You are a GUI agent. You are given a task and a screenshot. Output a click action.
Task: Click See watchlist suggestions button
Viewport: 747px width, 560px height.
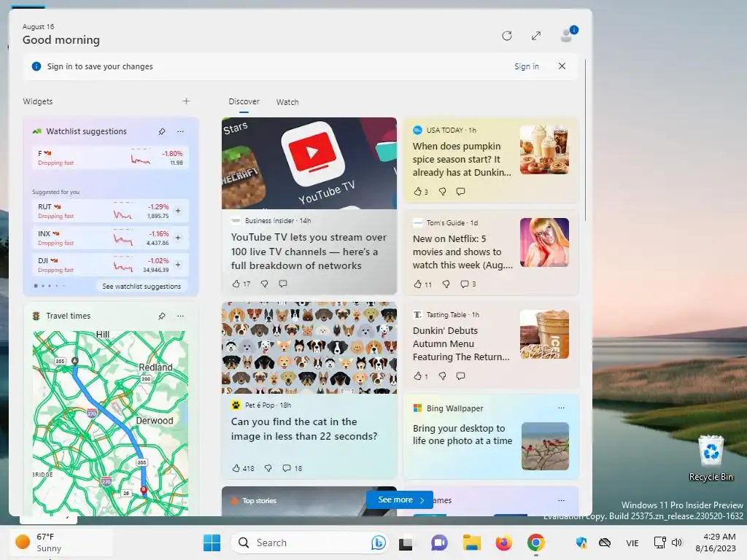click(142, 286)
